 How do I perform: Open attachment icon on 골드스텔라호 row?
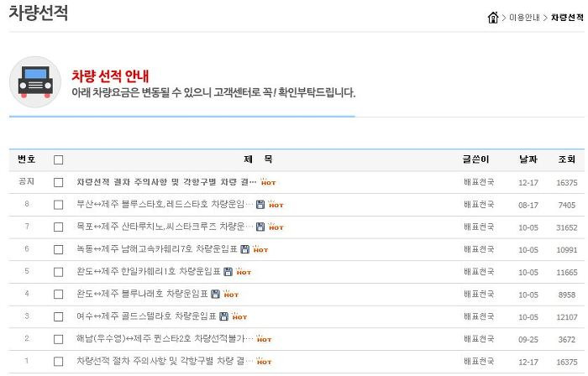pyautogui.click(x=223, y=316)
